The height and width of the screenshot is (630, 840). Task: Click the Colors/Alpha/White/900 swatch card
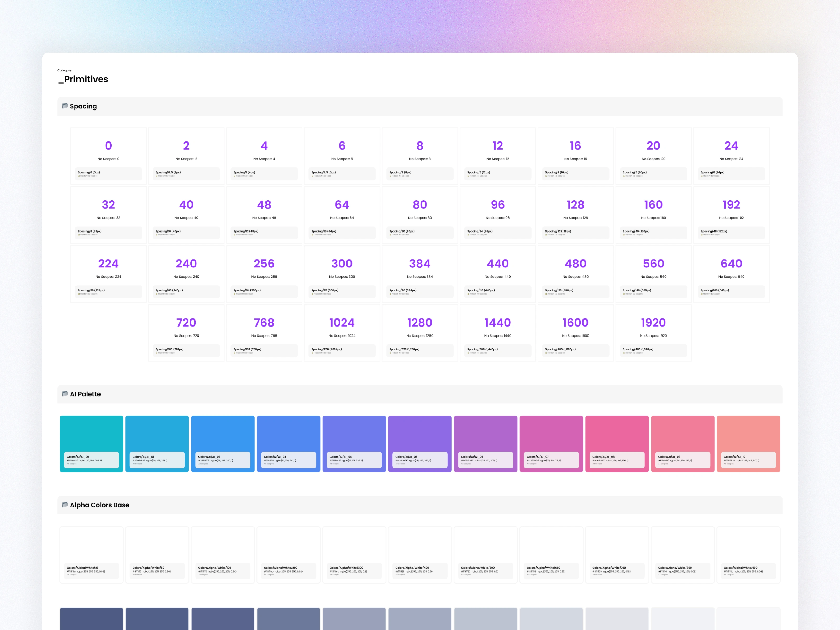748,554
